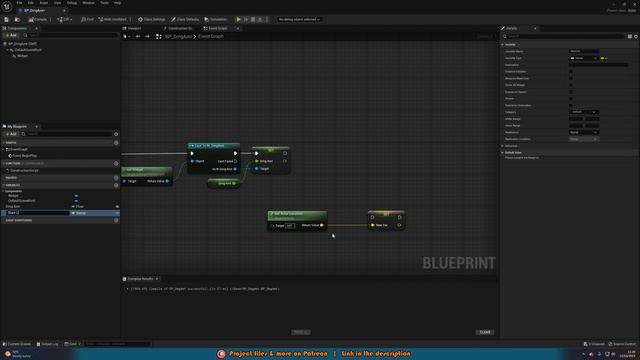Toggle eye visibility for Drag Axis variable
The width and height of the screenshot is (640, 360).
(117, 207)
